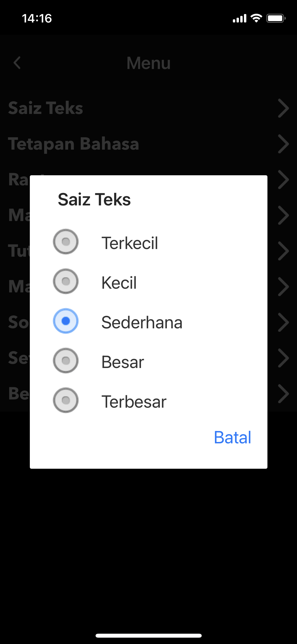297x644 pixels.
Task: Select the Terkecil radio button
Action: [66, 242]
